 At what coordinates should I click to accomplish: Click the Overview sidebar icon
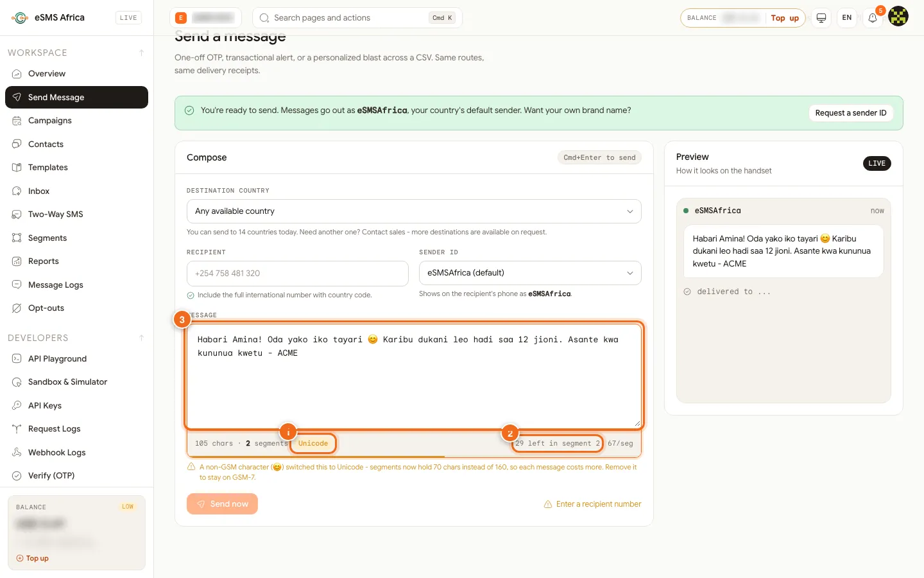[x=17, y=74]
